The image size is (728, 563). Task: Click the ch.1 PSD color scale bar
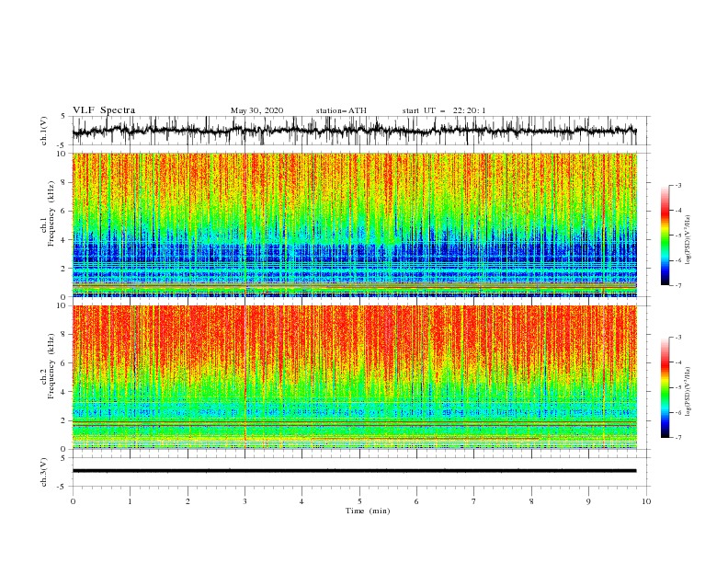[665, 236]
